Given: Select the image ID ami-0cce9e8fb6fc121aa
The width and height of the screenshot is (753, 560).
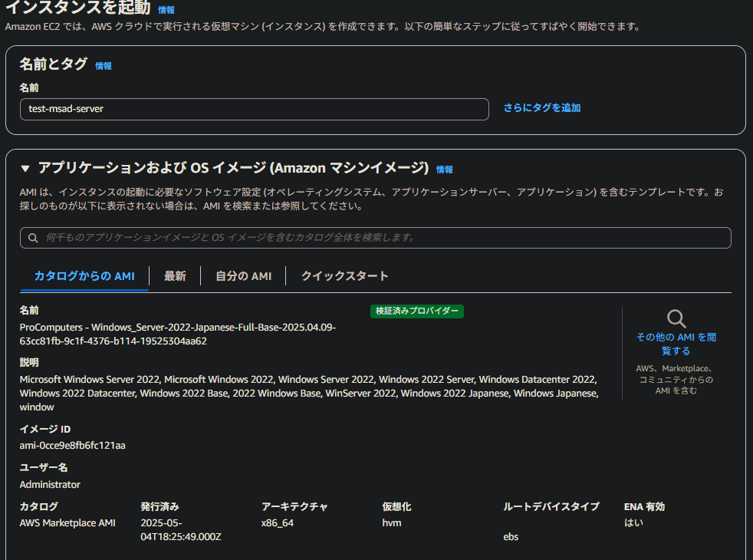Looking at the screenshot, I should [x=73, y=445].
